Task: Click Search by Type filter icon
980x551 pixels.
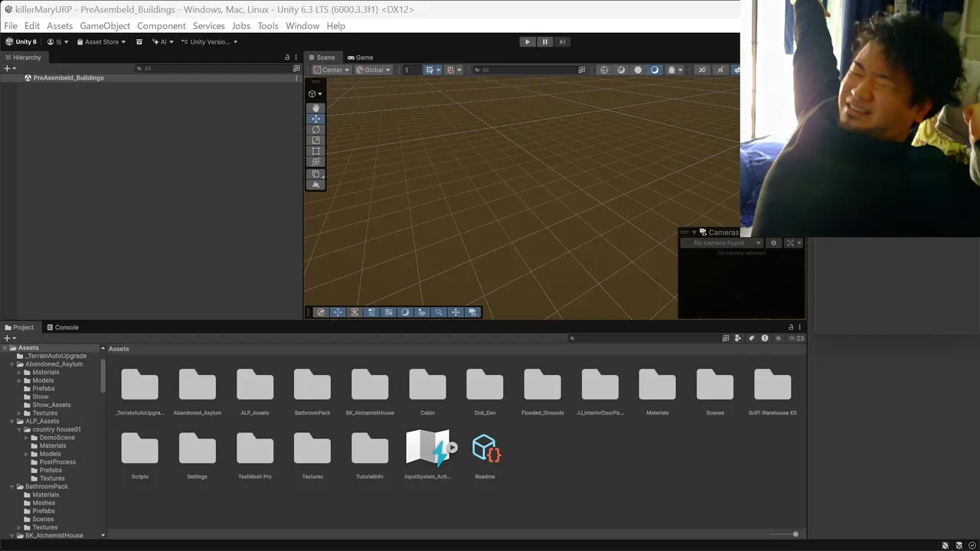Action: click(738, 338)
